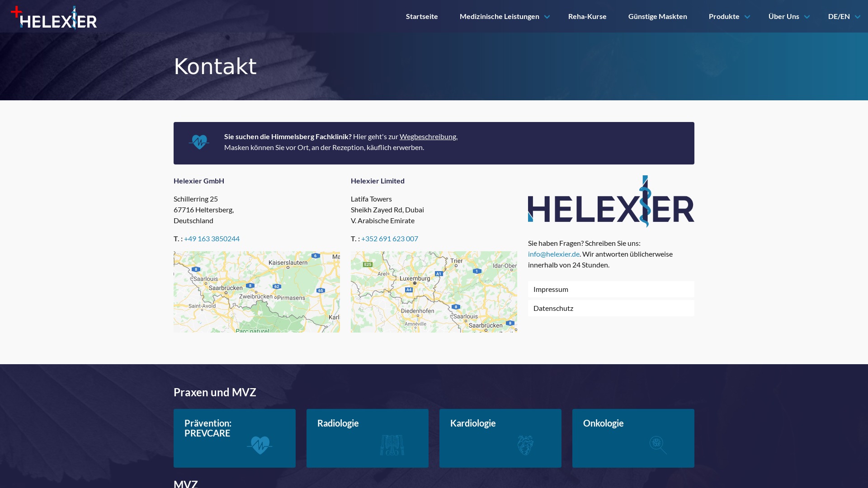Image resolution: width=868 pixels, height=488 pixels.
Task: Click the ribcage X-ray icon on Radiologie card
Action: (392, 445)
